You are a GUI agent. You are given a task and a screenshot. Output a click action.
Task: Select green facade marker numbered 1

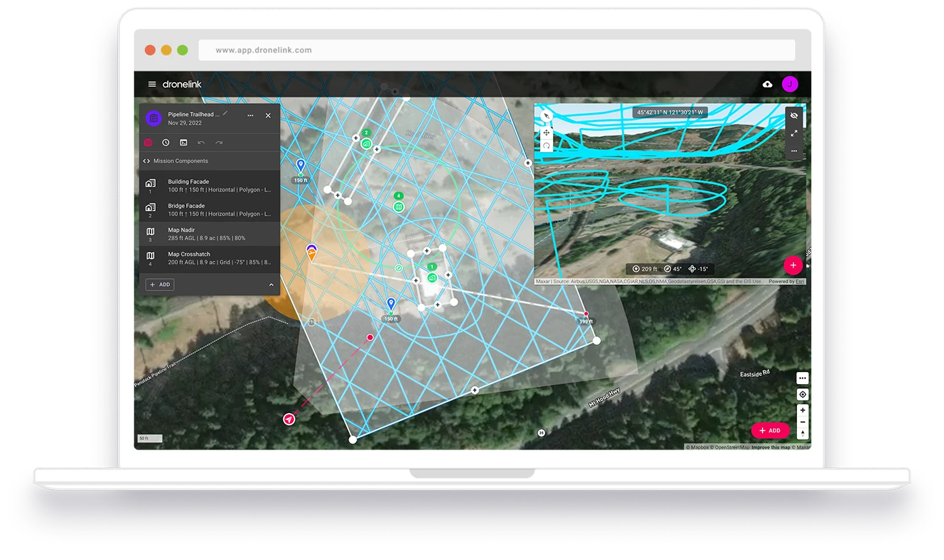[432, 277]
